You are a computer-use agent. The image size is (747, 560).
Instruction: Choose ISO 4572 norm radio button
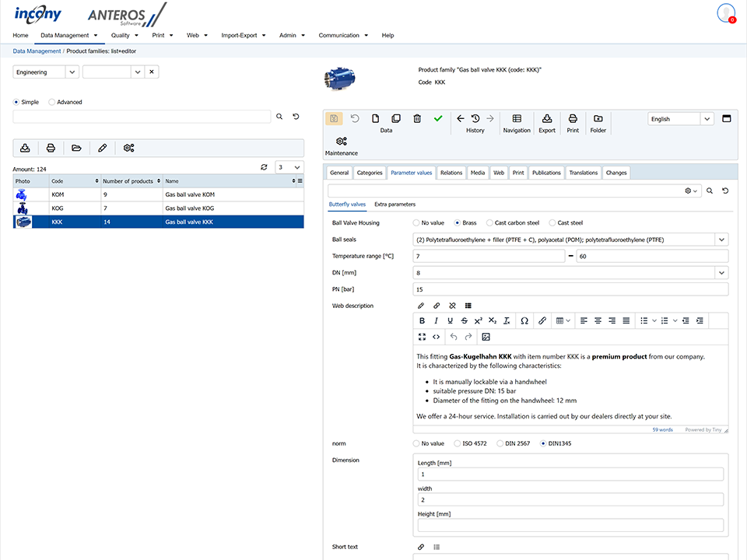click(x=458, y=443)
